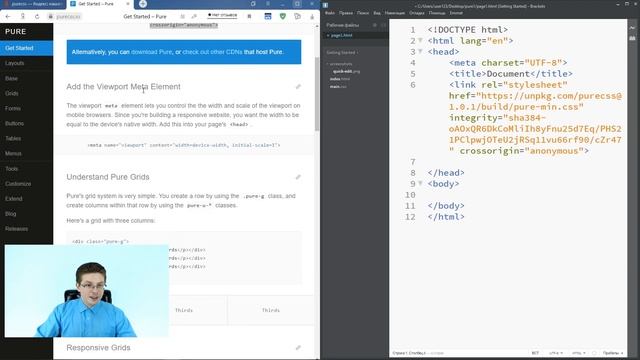Viewport: 640px width, 360px height.
Task: Click the working files gear icon
Action: tap(375, 25)
